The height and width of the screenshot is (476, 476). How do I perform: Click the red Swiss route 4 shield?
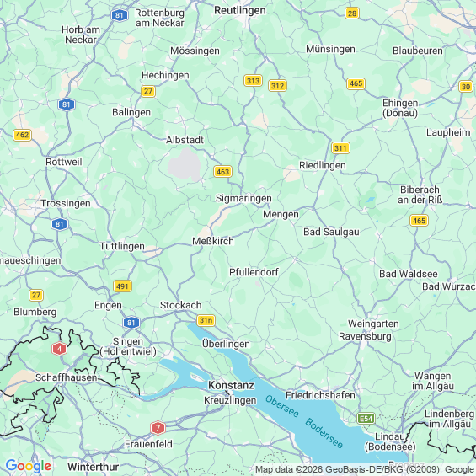point(60,349)
